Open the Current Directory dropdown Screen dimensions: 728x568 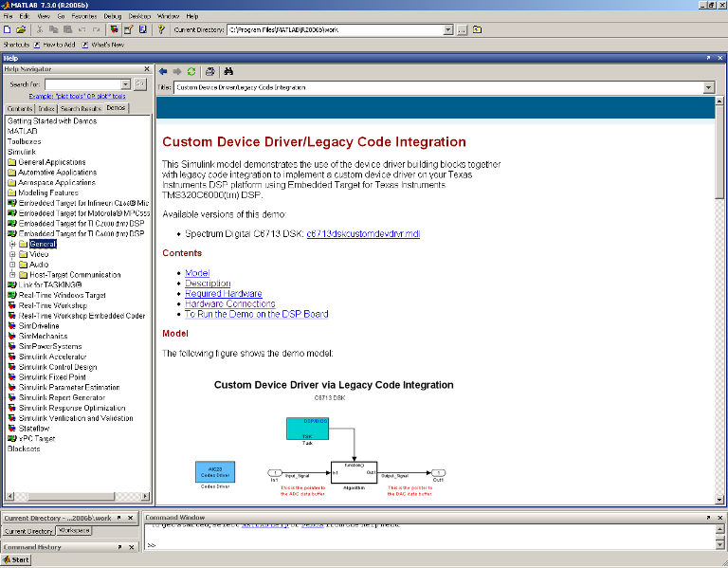pyautogui.click(x=448, y=29)
